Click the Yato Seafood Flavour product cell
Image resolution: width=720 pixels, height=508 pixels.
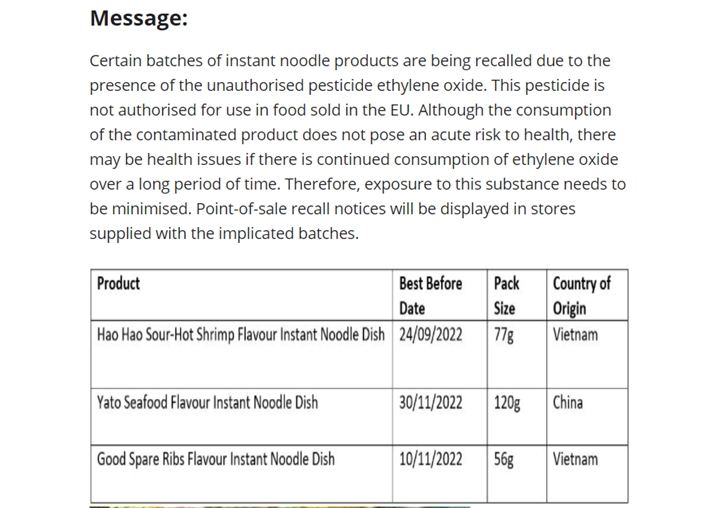tap(207, 403)
